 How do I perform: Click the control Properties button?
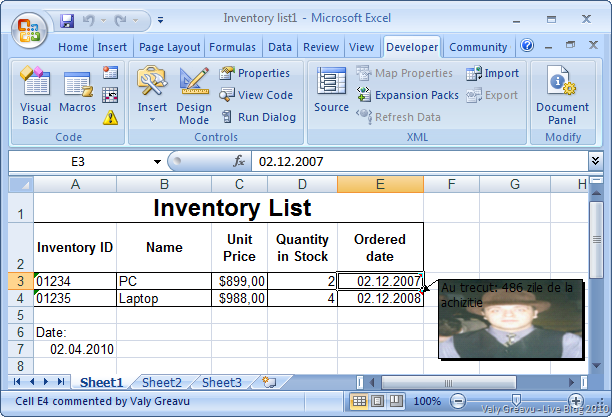tap(255, 73)
